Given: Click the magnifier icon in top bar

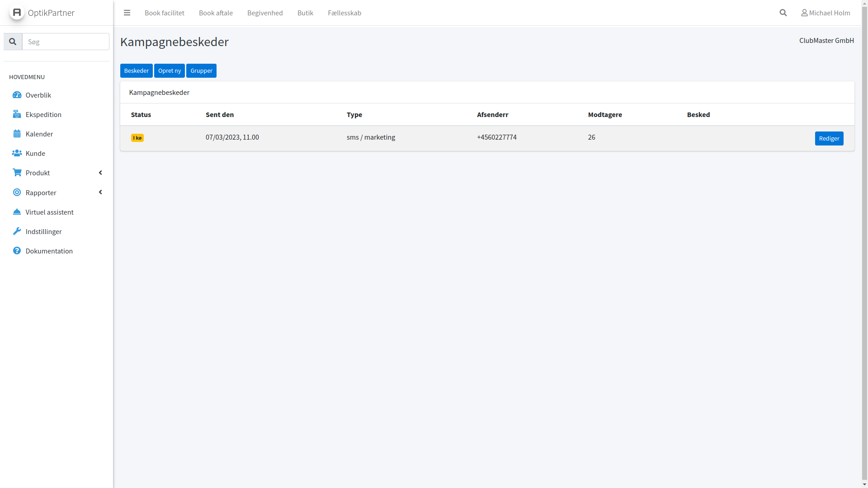Looking at the screenshot, I should click(x=783, y=13).
